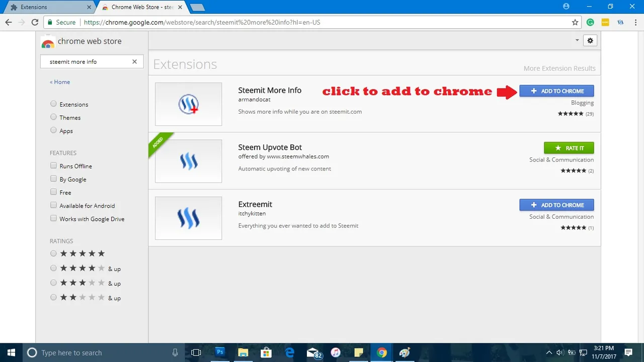Click the Cortana microphone icon
Viewport: 644px width, 362px height.
click(x=175, y=352)
